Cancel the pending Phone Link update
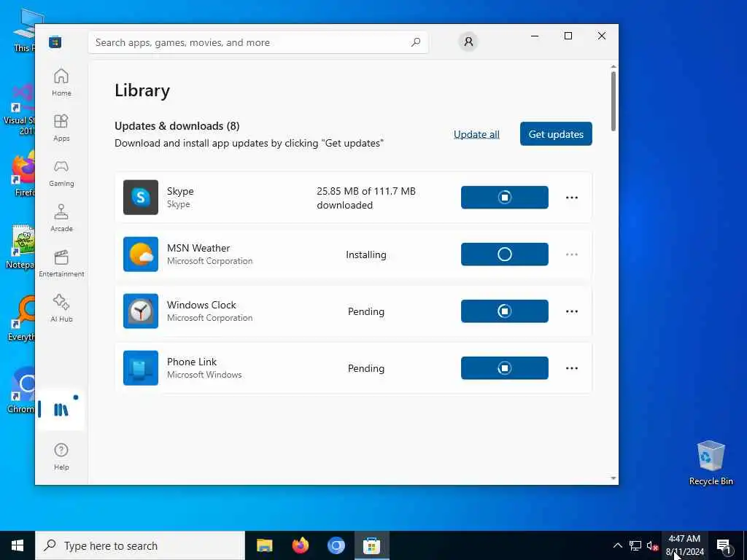 coord(505,368)
